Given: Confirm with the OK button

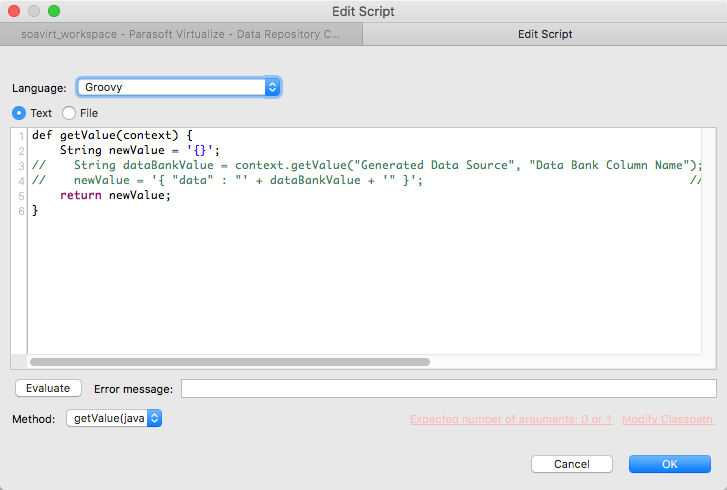Looking at the screenshot, I should [x=670, y=464].
